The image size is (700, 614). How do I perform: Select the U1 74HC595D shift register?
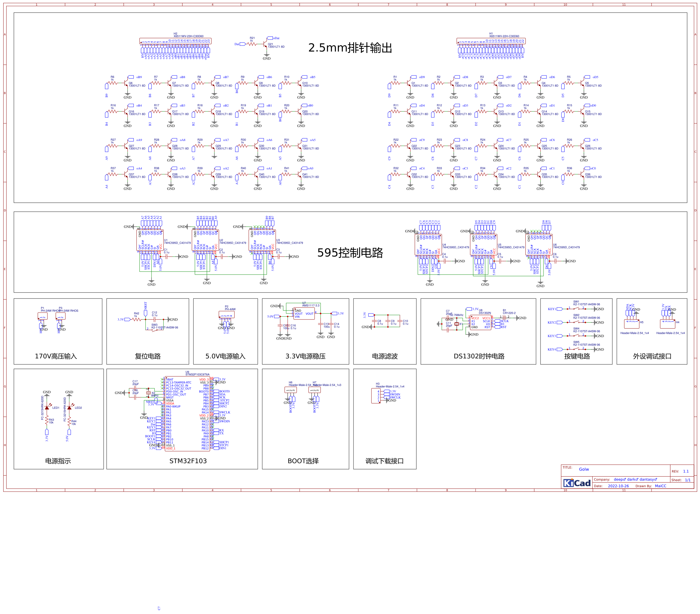coord(150,240)
